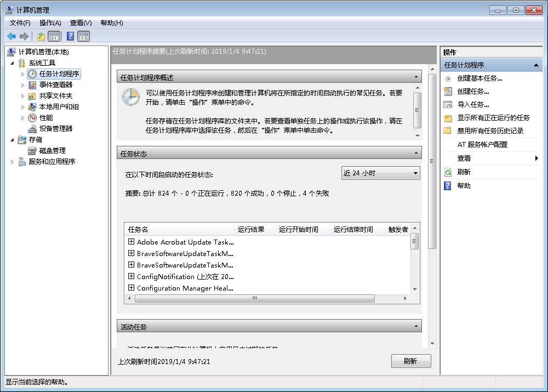Image resolution: width=548 pixels, height=392 pixels.
Task: Click the 显示所有正在运行的任务 icon
Action: tap(448, 118)
